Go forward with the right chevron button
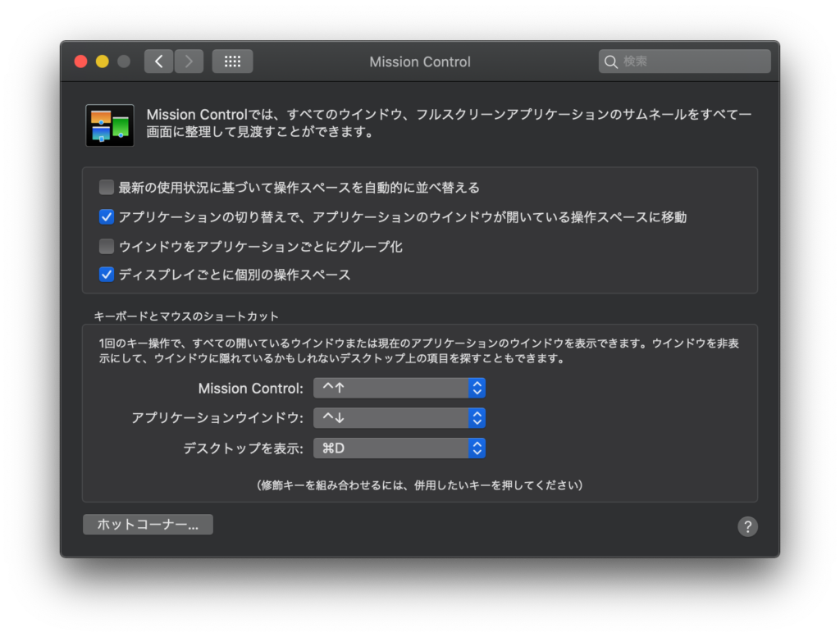 pos(189,61)
